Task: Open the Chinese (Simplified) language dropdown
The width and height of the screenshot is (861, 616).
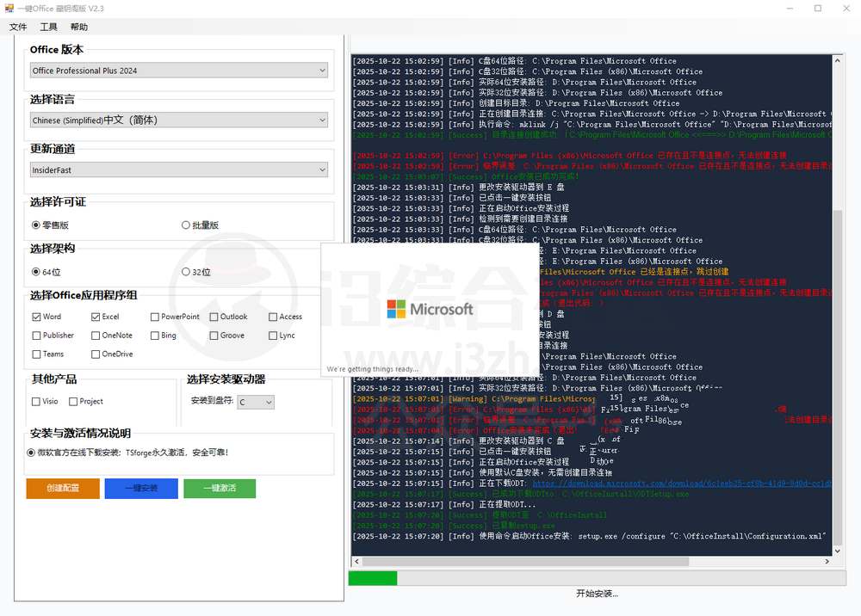Action: 179,120
